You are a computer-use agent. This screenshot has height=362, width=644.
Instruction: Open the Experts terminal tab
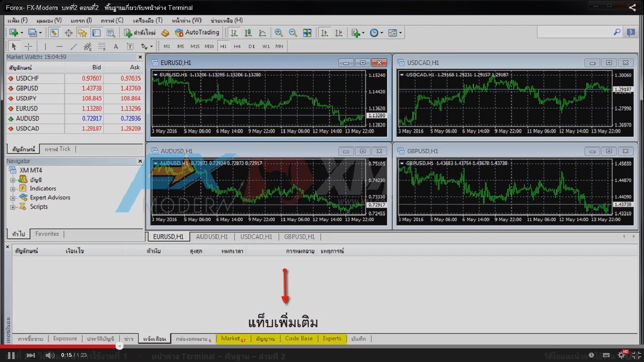click(332, 338)
